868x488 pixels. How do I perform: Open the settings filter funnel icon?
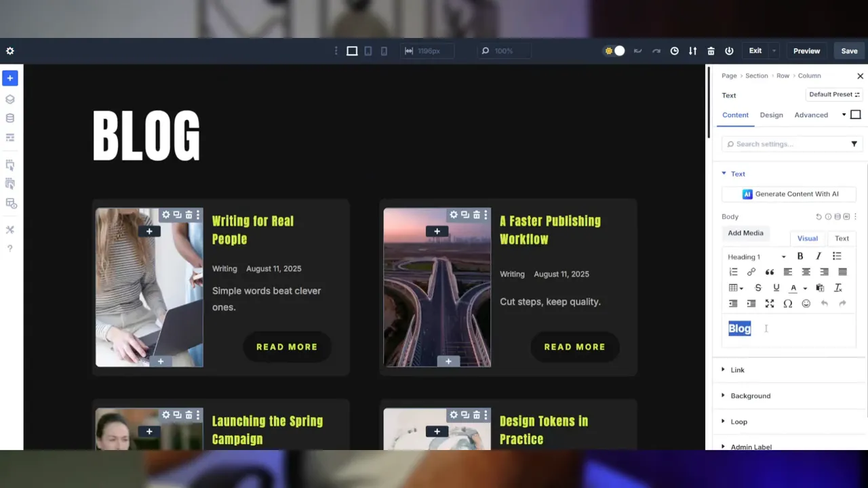pos(854,144)
